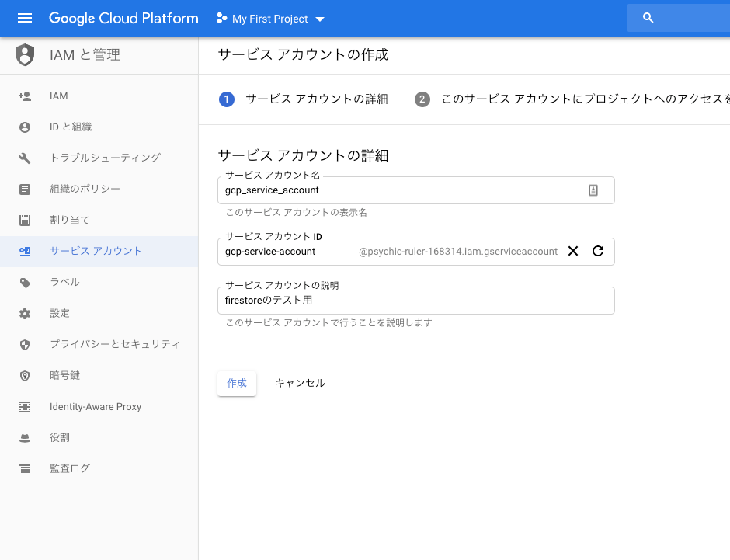Click the search bar field in header
The height and width of the screenshot is (560, 730).
678,18
